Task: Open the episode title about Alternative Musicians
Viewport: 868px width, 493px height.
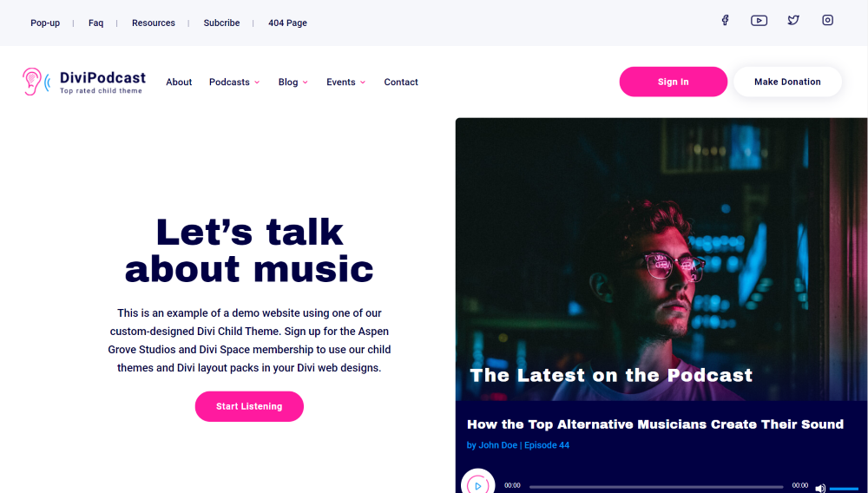Action: tap(654, 424)
